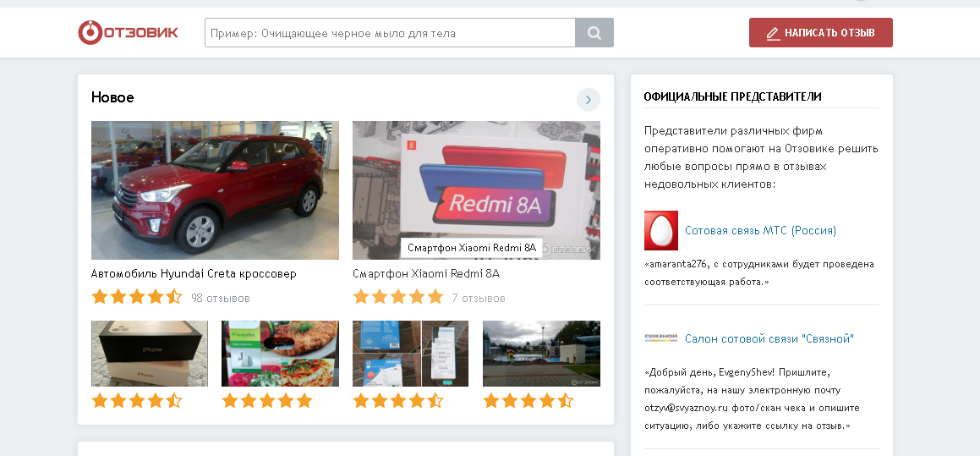Click the magnifier search button

[594, 32]
